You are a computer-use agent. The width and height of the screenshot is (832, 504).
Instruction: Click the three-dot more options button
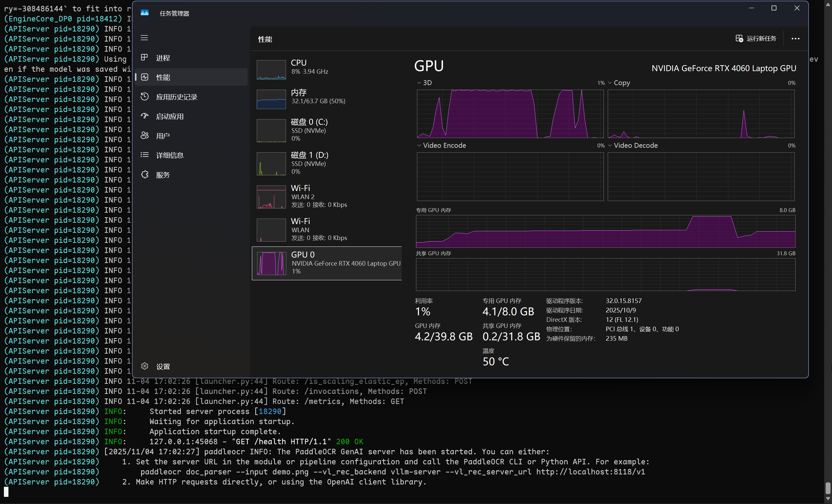coord(795,38)
